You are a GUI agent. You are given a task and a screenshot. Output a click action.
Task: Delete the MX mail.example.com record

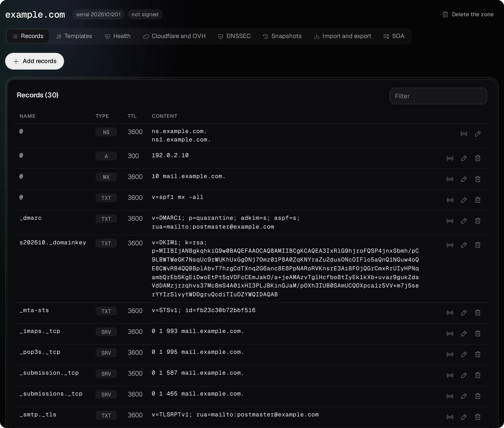tap(478, 179)
